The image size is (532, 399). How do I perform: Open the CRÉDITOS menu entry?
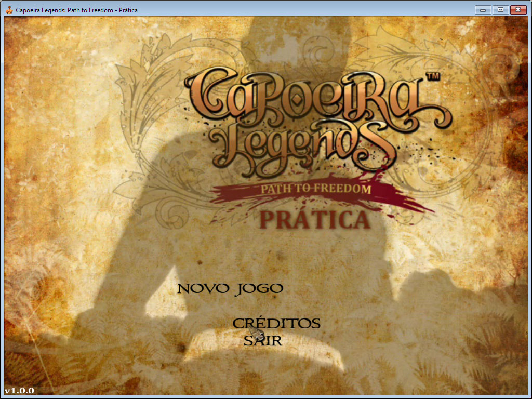click(276, 323)
